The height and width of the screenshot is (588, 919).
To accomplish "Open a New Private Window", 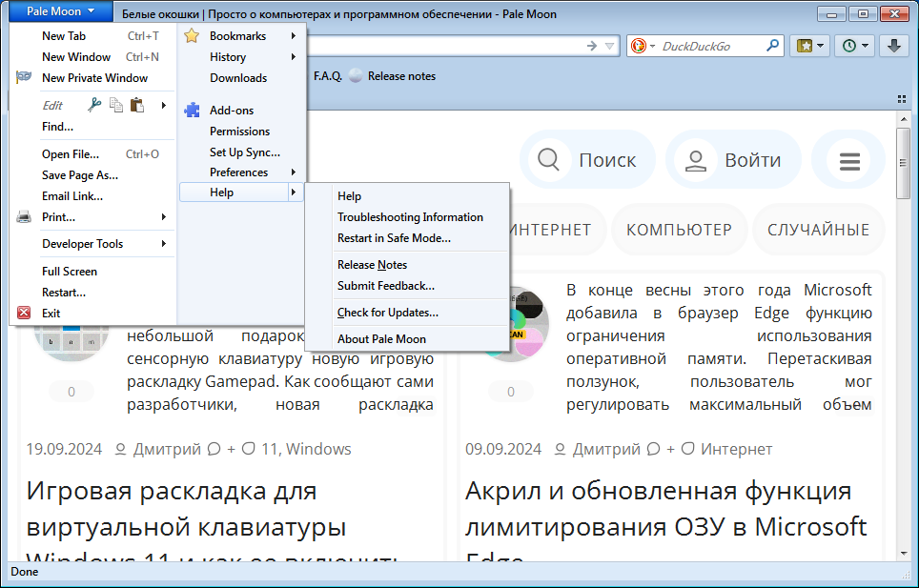I will tap(93, 78).
